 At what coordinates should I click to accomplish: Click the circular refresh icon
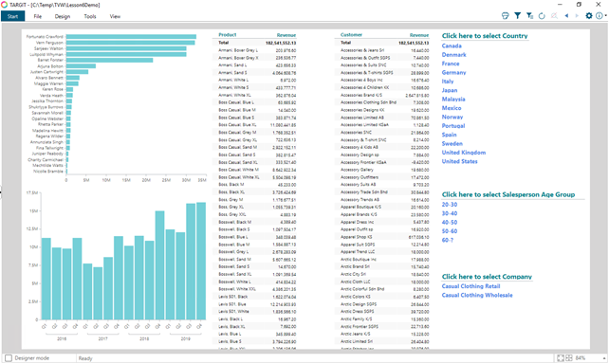coord(542,16)
